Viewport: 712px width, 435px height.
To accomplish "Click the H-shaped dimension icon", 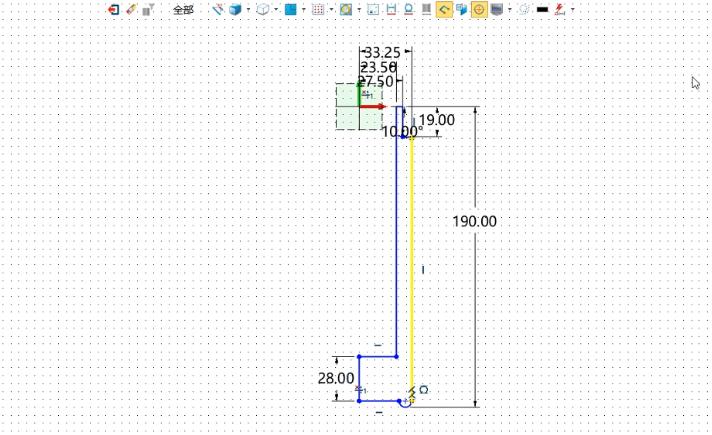I will (391, 9).
